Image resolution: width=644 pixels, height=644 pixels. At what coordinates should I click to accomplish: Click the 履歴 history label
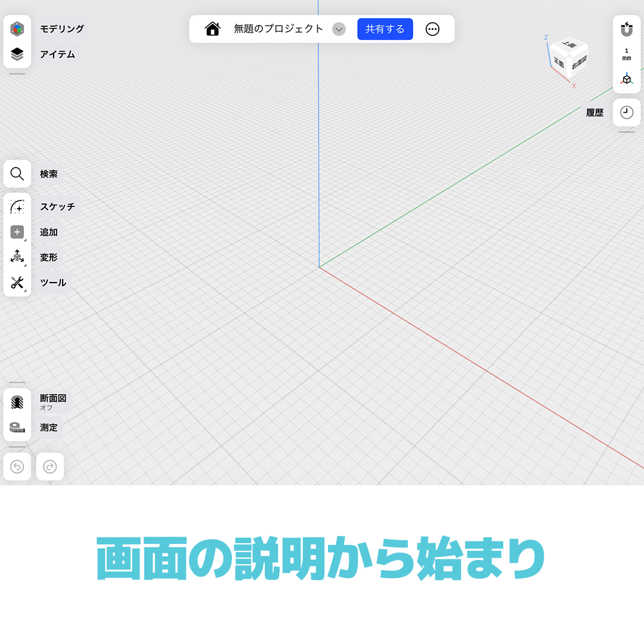[595, 113]
